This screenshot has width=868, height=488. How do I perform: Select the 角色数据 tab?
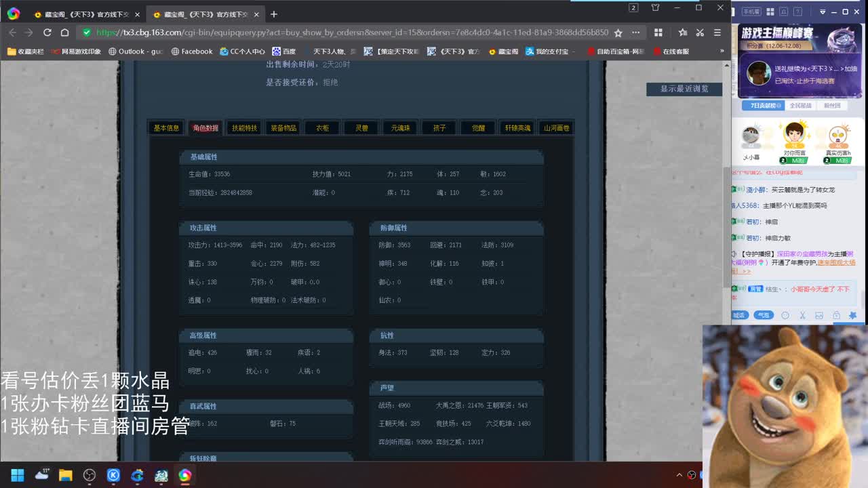[205, 128]
